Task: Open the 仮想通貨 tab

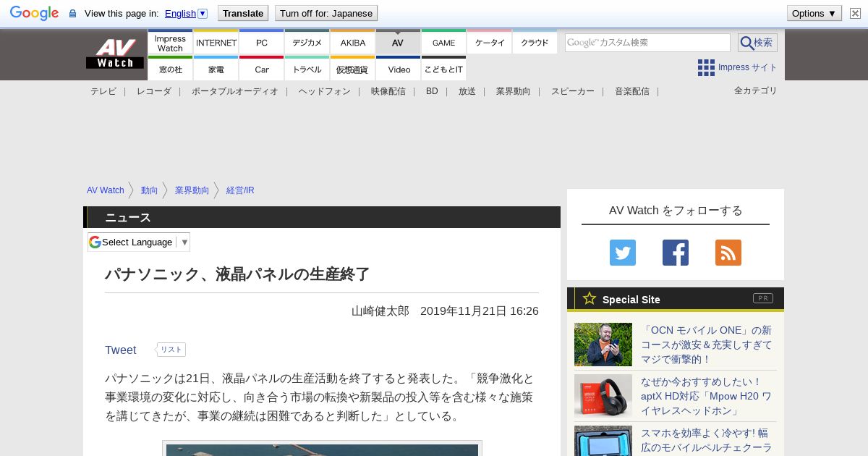Action: pos(353,69)
